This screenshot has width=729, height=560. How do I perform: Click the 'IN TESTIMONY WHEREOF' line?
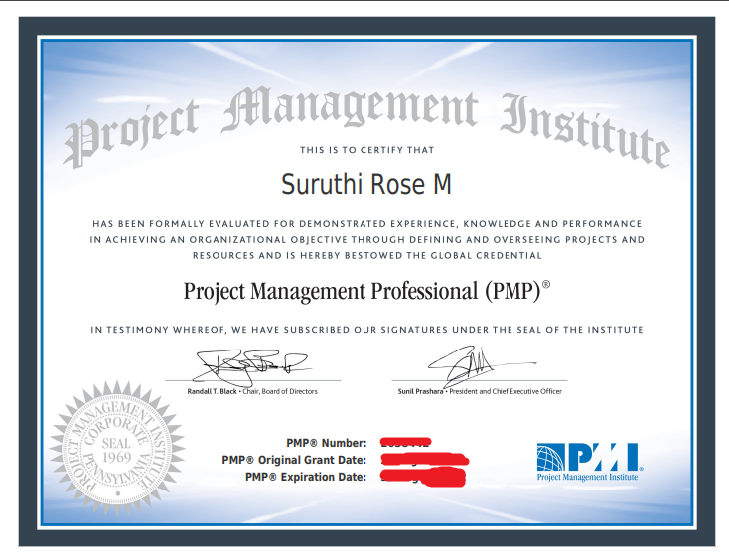click(366, 330)
